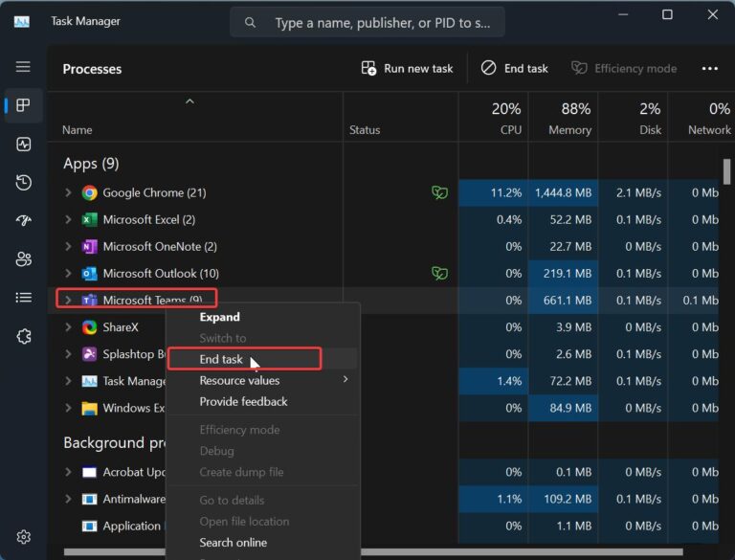
Task: Click the Microsoft Excel icon
Action: click(89, 219)
